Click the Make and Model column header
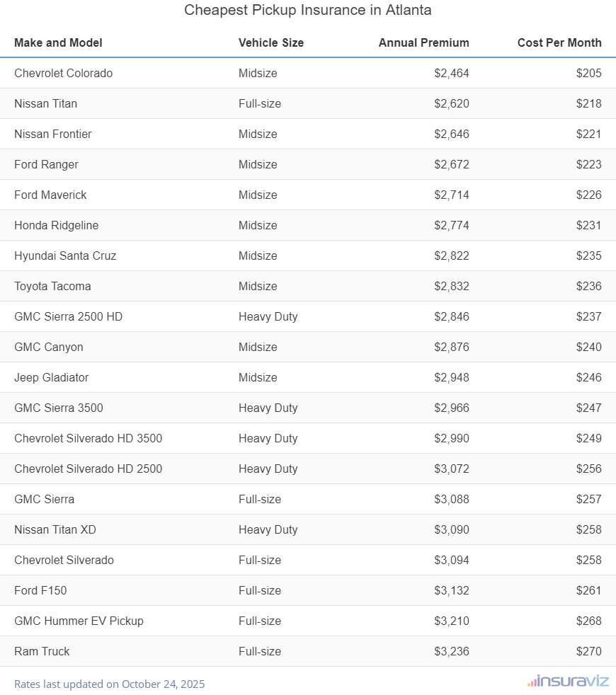Screen dimensions: 616x695 [x=58, y=42]
